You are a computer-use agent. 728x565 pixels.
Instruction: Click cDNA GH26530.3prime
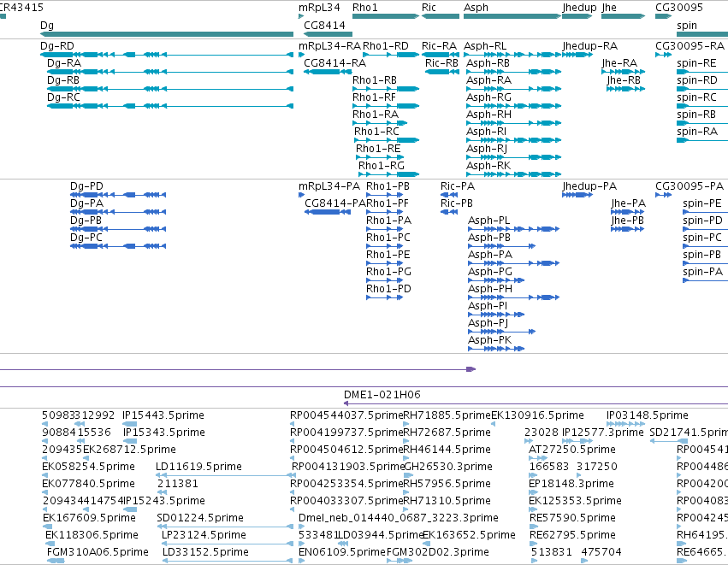pyautogui.click(x=409, y=475)
